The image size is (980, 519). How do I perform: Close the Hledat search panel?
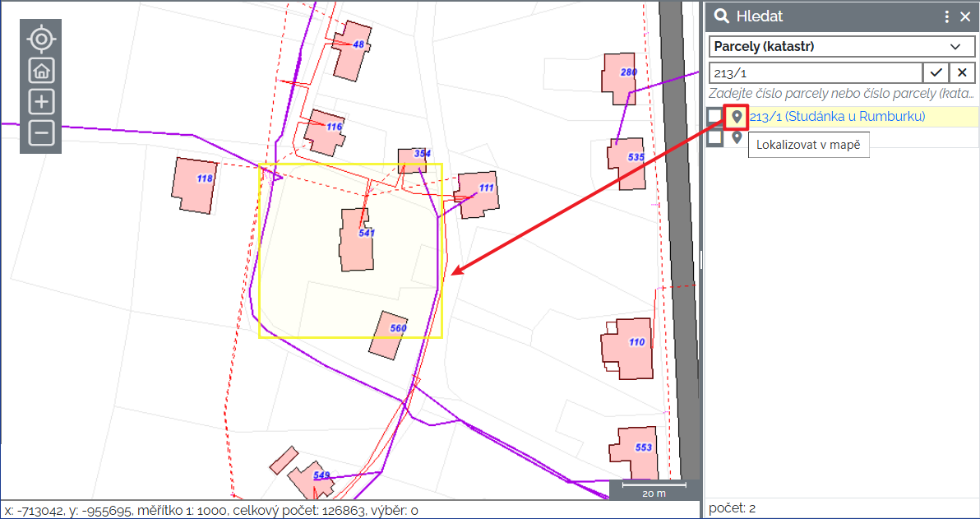pos(965,16)
